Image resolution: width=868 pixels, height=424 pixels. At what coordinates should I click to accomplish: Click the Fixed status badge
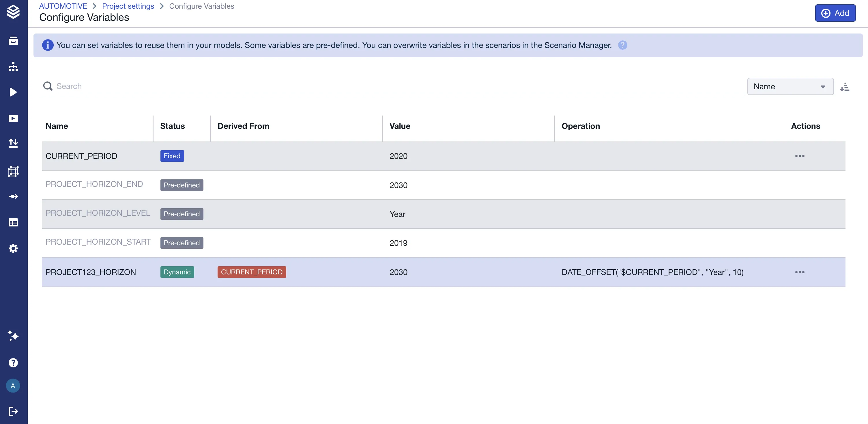172,156
